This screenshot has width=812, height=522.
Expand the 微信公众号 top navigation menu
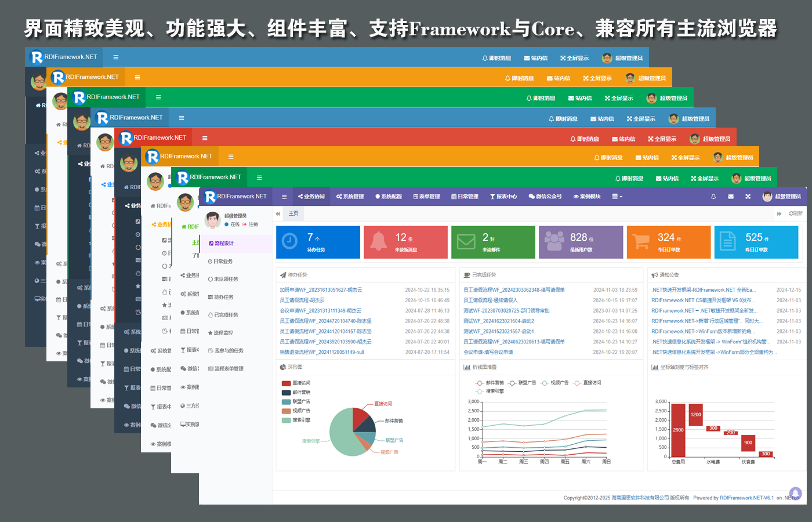[545, 197]
